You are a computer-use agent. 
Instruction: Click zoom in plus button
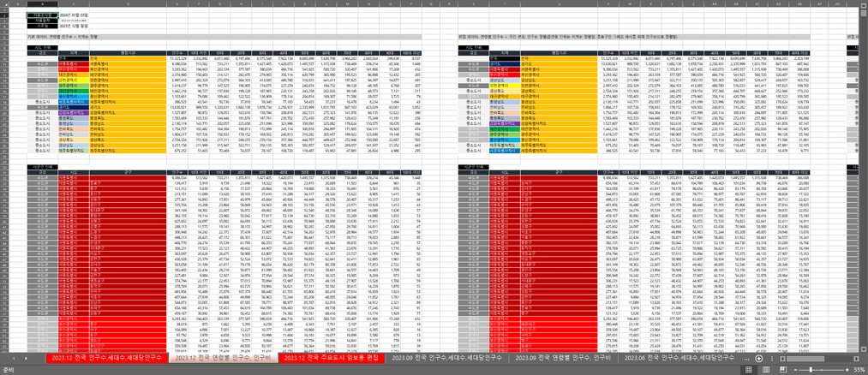tap(846, 369)
